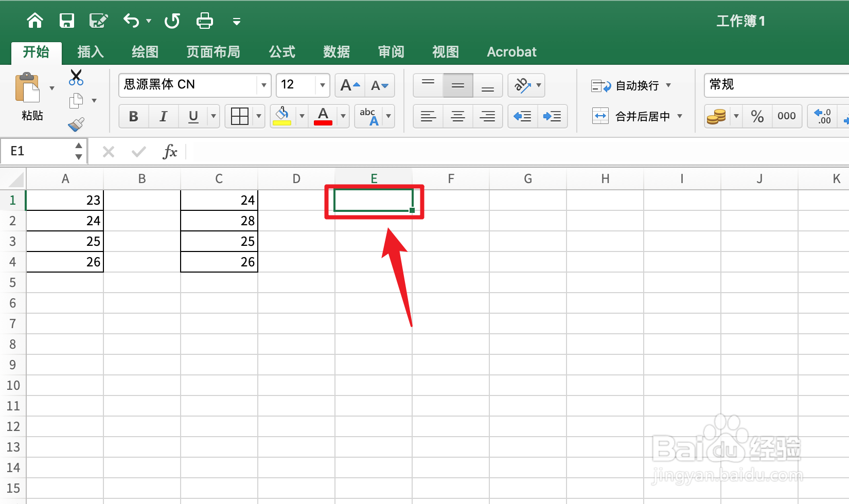Decrease font size with small A
849x504 pixels.
pos(380,85)
